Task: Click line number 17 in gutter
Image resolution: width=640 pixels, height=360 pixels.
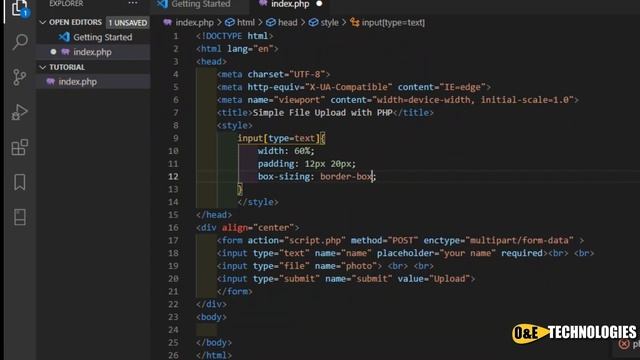Action: 173,240
